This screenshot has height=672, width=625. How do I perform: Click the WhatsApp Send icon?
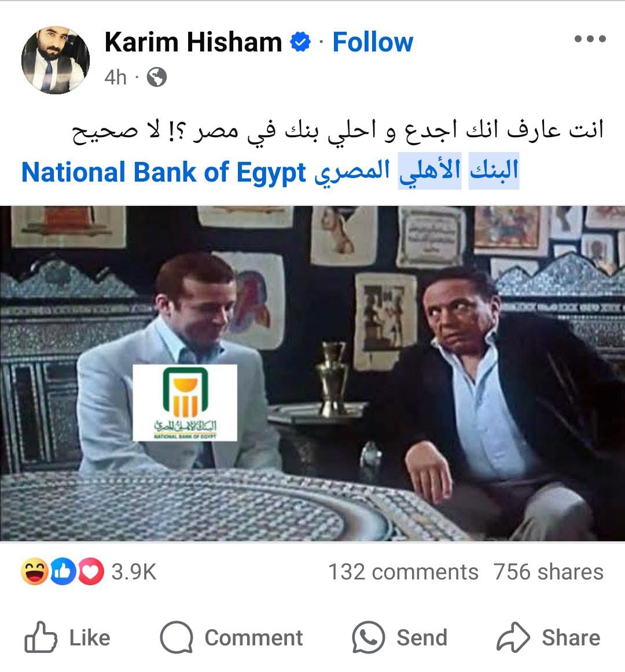368,637
